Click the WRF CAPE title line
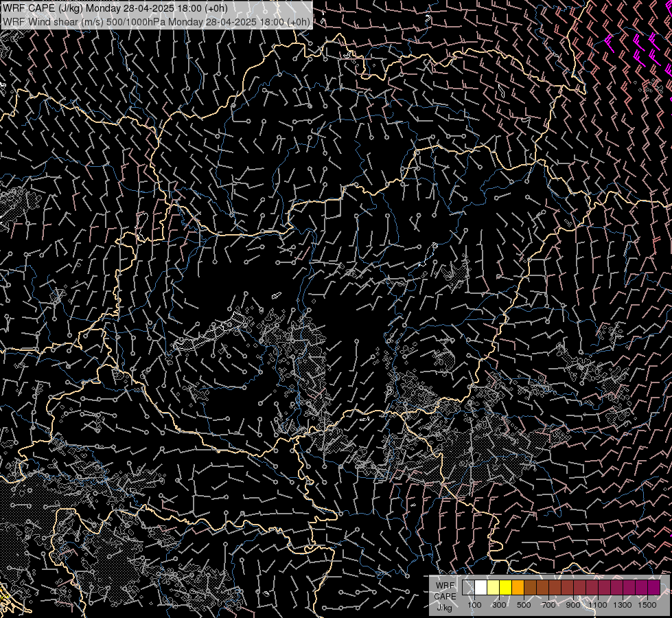The image size is (672, 618). point(115,8)
